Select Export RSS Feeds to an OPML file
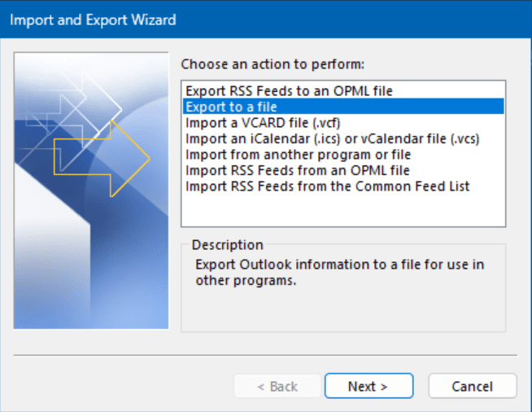This screenshot has height=412, width=532. [x=289, y=91]
